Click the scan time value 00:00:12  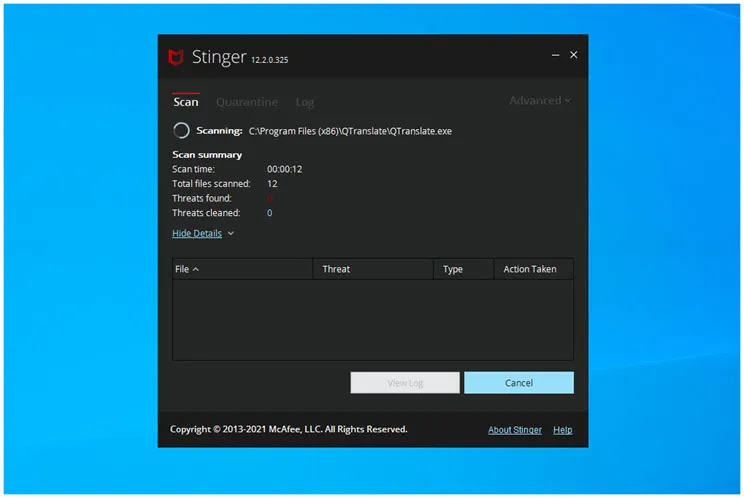(284, 169)
